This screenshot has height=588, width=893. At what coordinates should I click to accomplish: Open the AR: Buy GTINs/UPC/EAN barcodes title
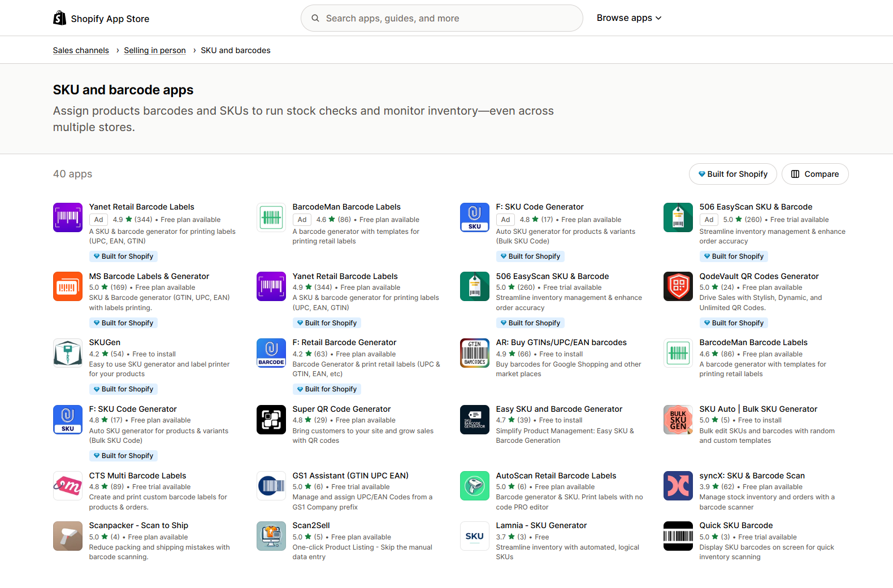[561, 342]
